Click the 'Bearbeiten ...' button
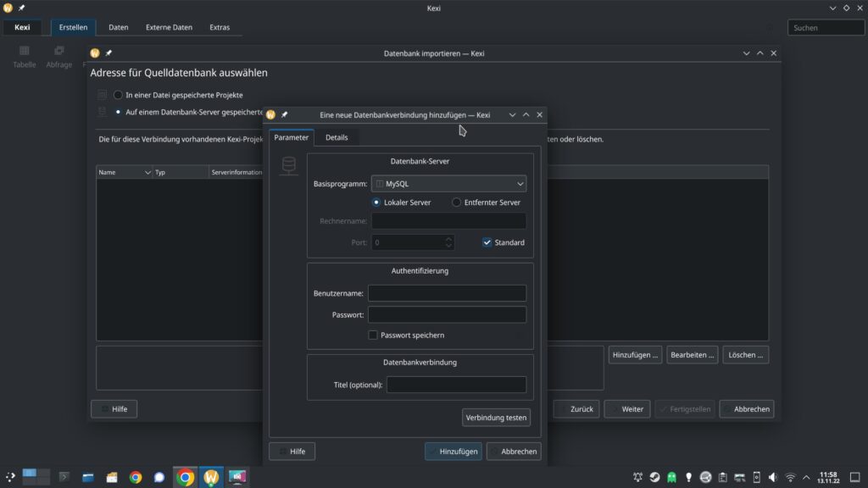Screen dimensions: 868x488 pos(692,355)
